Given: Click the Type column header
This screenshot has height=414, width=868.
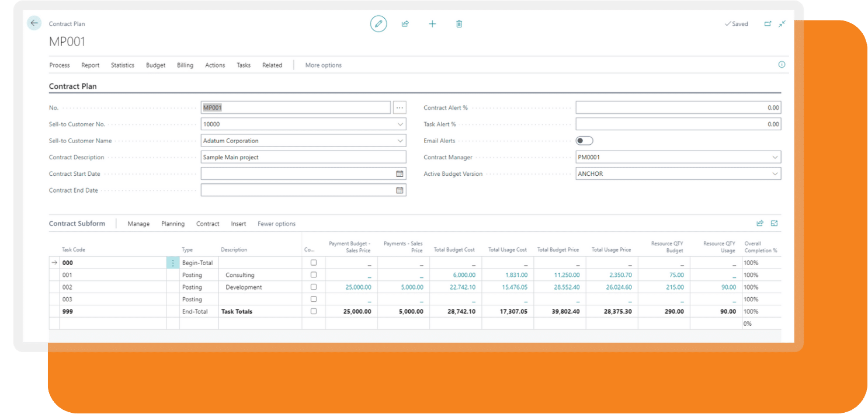Looking at the screenshot, I should click(x=187, y=250).
